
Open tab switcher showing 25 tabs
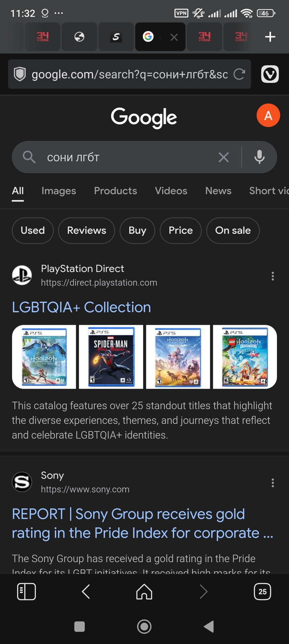[x=262, y=591]
